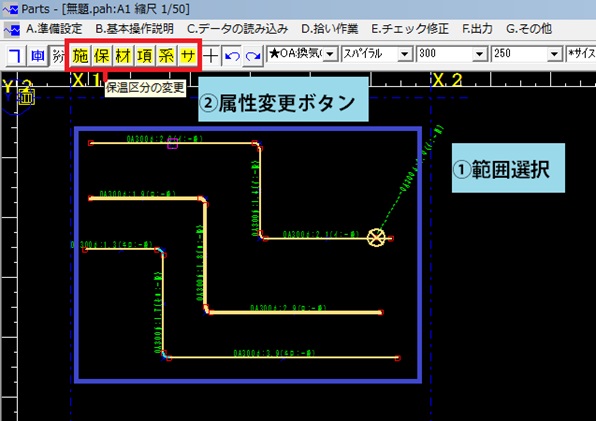Image resolution: width=596 pixels, height=421 pixels.
Task: Click the blue redo arrow icon
Action: [253, 56]
